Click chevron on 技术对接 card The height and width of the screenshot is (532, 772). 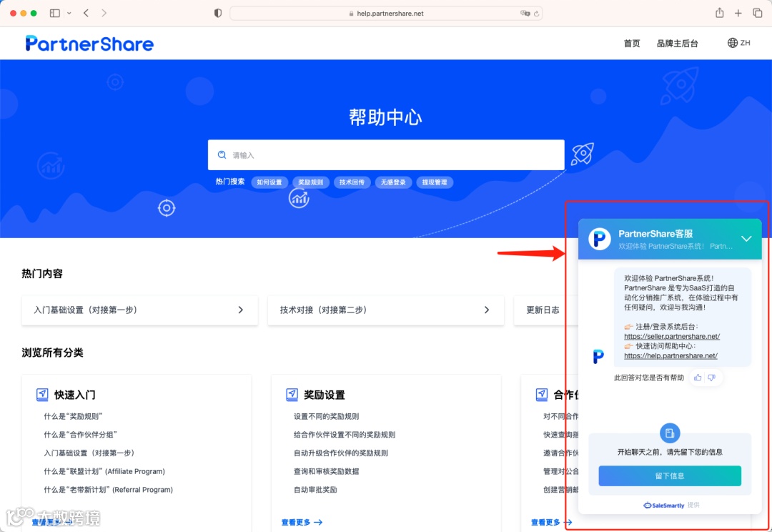click(x=487, y=310)
